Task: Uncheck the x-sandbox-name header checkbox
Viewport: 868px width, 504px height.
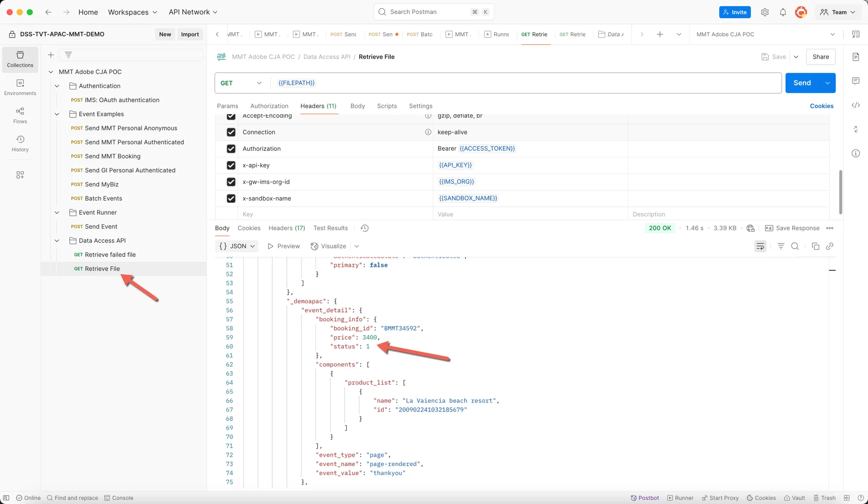Action: coord(231,198)
